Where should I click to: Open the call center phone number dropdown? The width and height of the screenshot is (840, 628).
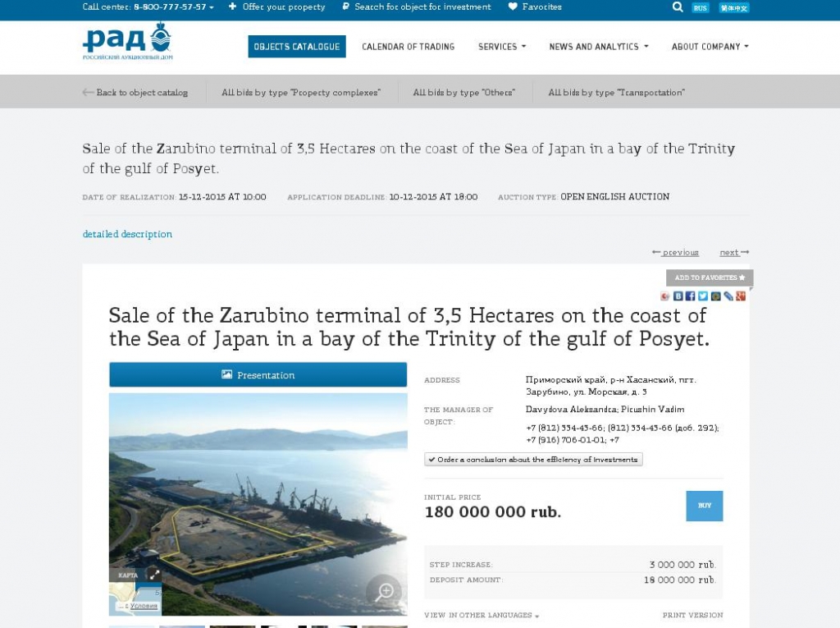[x=148, y=7]
